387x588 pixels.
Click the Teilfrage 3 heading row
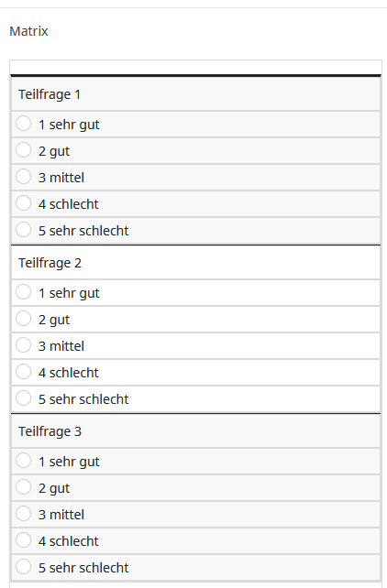click(195, 431)
